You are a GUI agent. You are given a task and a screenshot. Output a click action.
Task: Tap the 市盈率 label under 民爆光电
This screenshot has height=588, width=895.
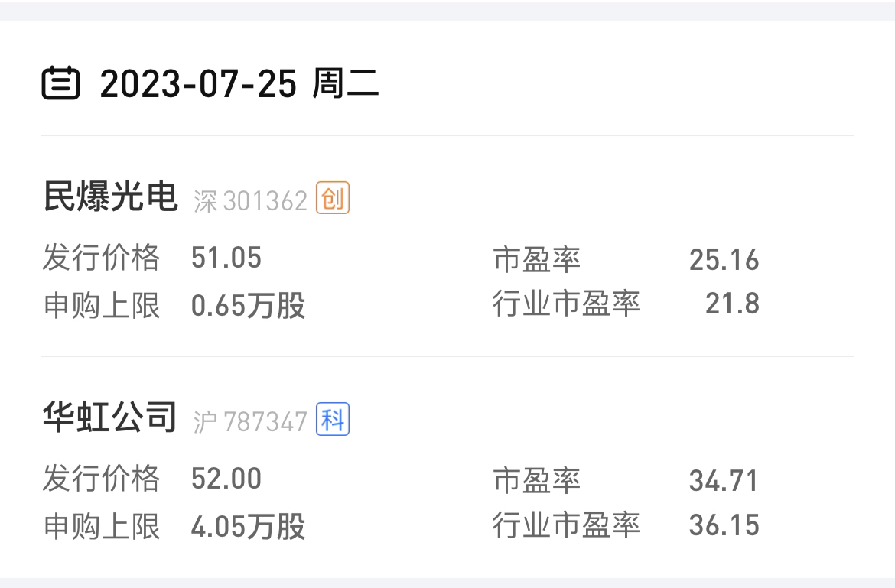pyautogui.click(x=536, y=260)
